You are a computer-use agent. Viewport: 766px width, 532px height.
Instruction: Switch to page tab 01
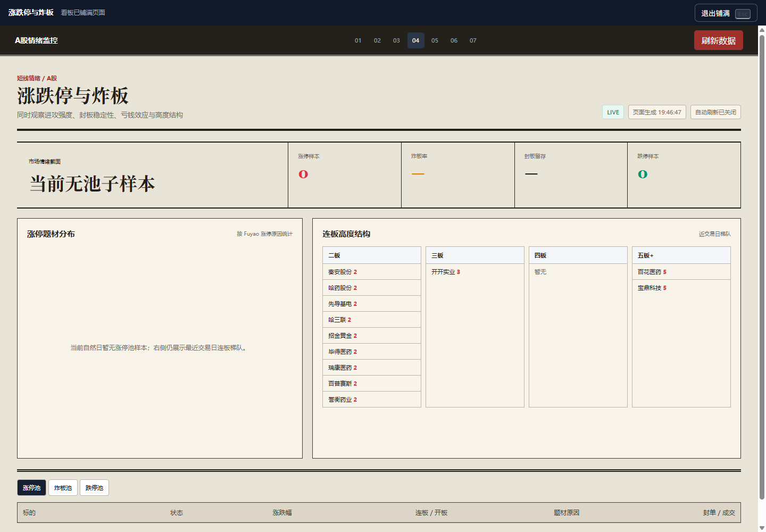click(x=358, y=40)
